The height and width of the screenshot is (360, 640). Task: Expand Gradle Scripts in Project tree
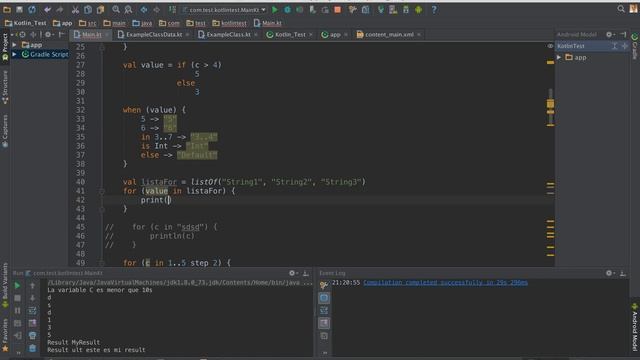click(x=15, y=54)
